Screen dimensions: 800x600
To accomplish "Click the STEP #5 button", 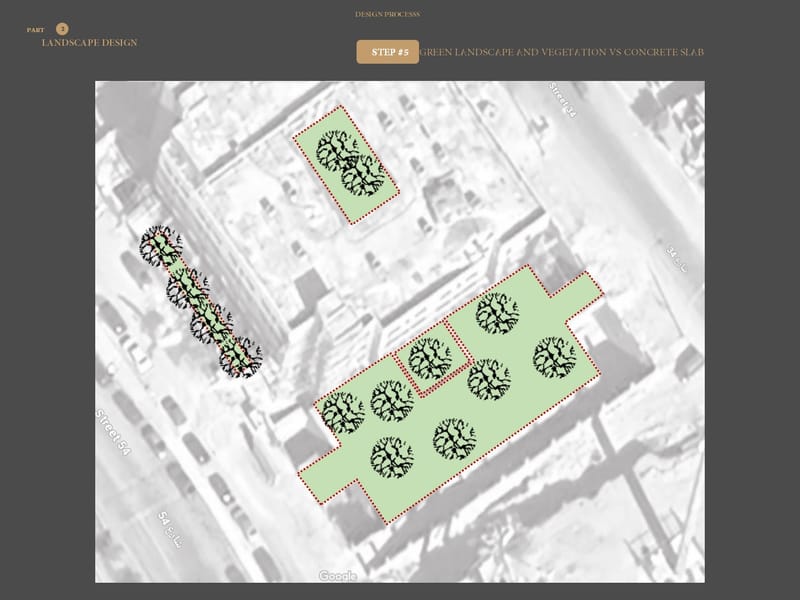I will pos(387,52).
